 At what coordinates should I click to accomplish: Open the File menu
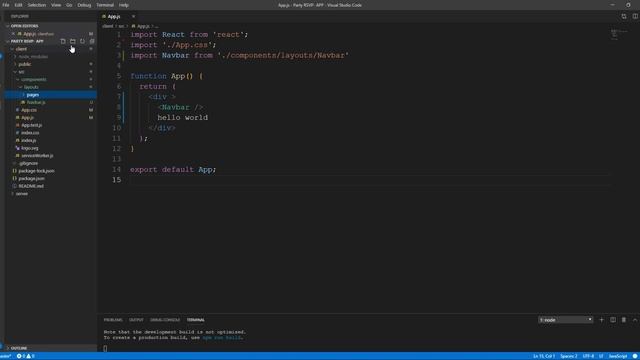(x=6, y=5)
